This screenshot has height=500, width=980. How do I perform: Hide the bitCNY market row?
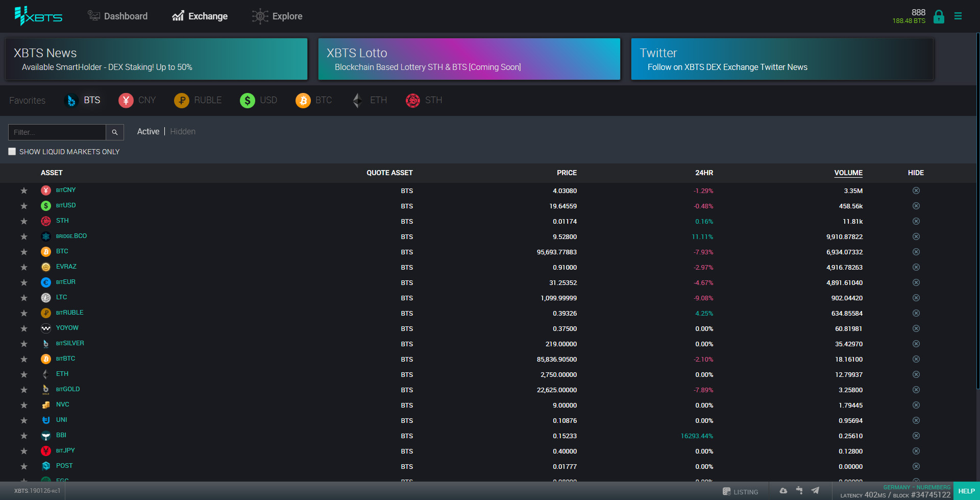coord(916,191)
